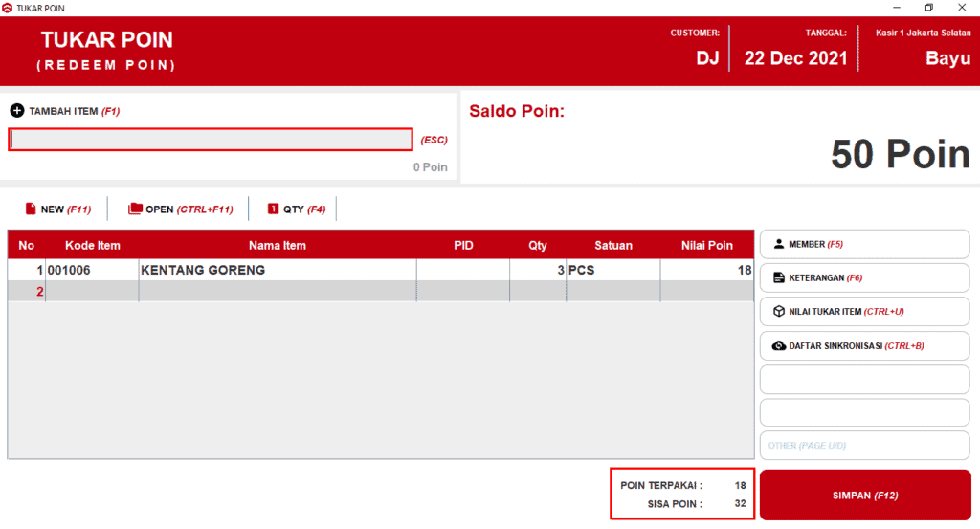
Task: Click the red QTY number icon
Action: click(273, 209)
